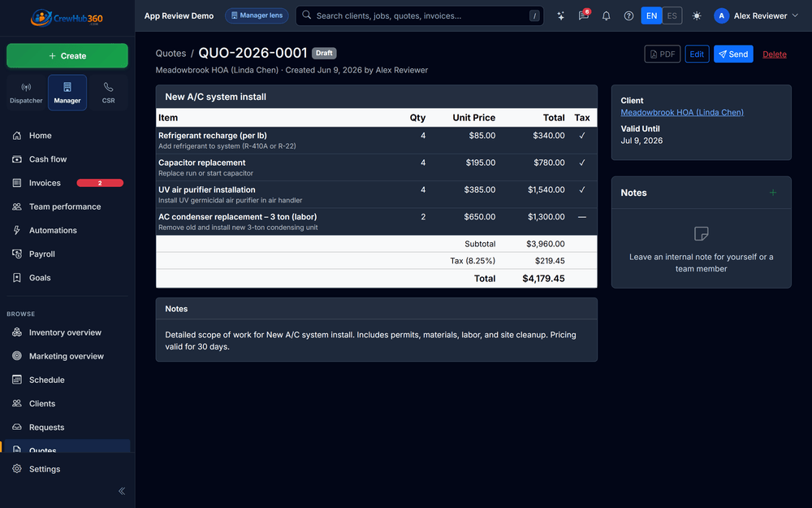812x508 pixels.
Task: Go to Quotes breadcrumb link
Action: (x=171, y=54)
